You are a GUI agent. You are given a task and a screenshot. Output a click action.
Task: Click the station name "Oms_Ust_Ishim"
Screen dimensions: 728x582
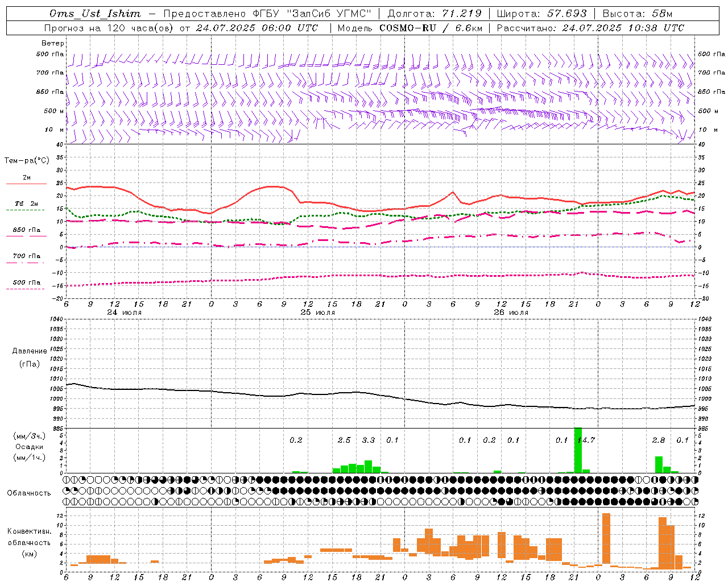[95, 14]
